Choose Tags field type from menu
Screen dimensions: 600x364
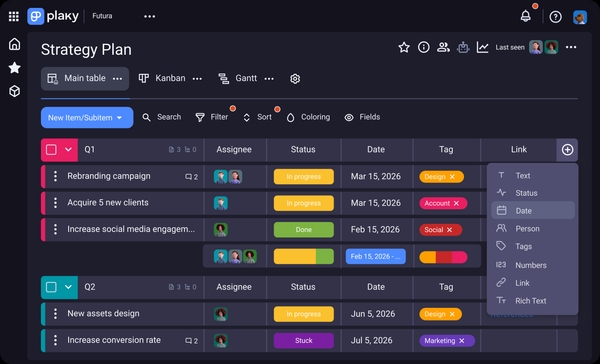(533, 246)
